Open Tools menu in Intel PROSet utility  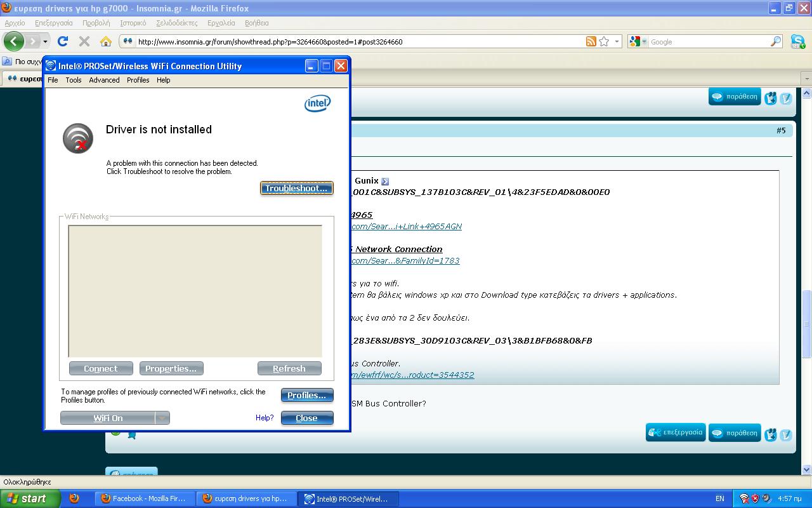pyautogui.click(x=74, y=80)
